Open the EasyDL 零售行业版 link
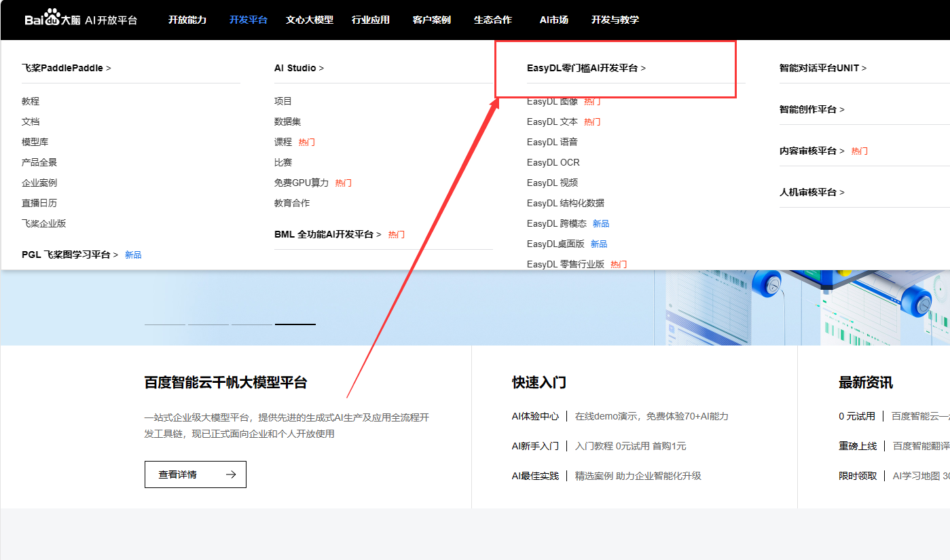 566,264
